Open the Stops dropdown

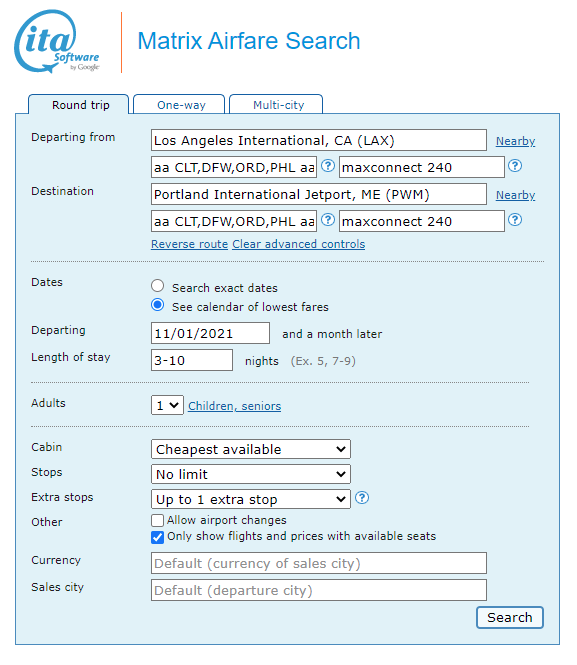click(x=251, y=474)
